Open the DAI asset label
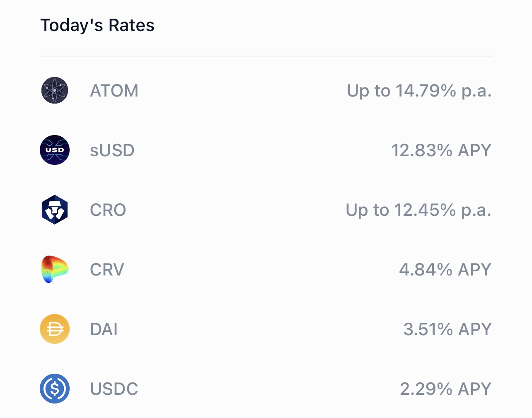 point(104,329)
